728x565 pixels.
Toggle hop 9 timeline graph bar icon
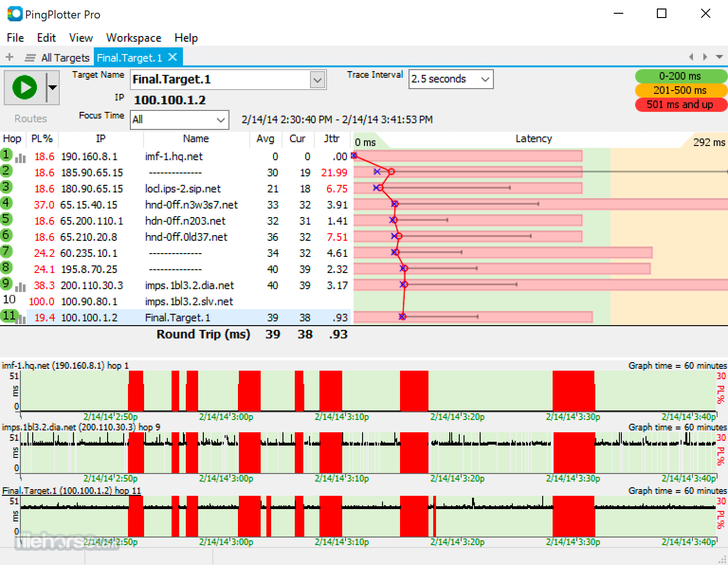click(x=20, y=287)
